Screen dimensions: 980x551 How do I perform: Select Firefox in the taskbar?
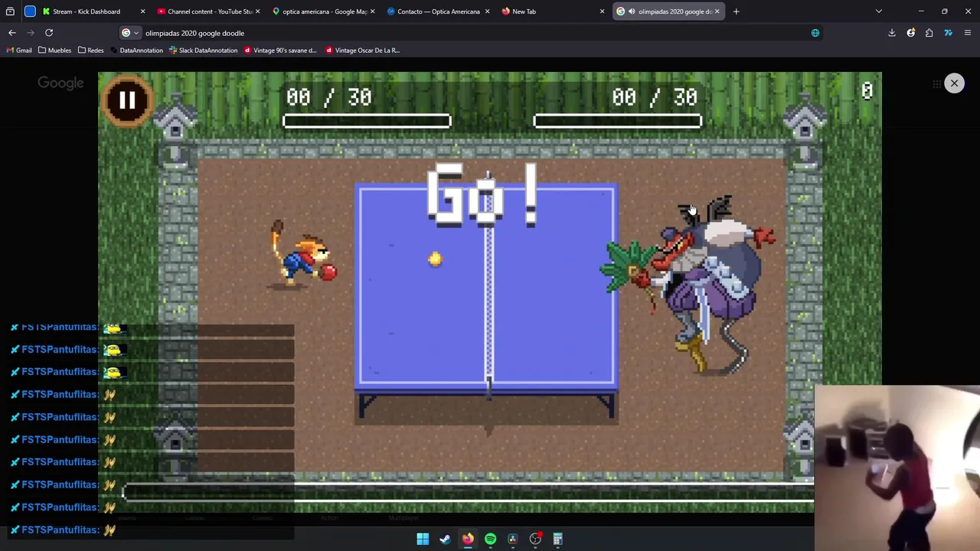point(468,539)
